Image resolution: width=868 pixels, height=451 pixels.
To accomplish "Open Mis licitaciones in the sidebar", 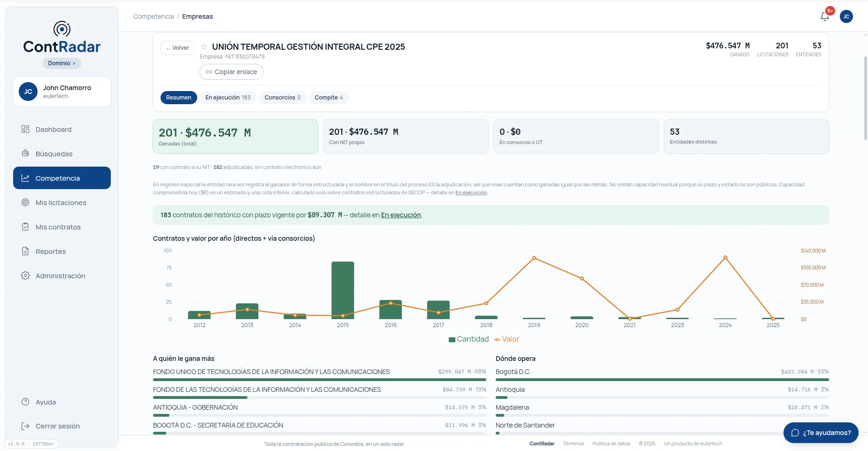I will coord(62,202).
